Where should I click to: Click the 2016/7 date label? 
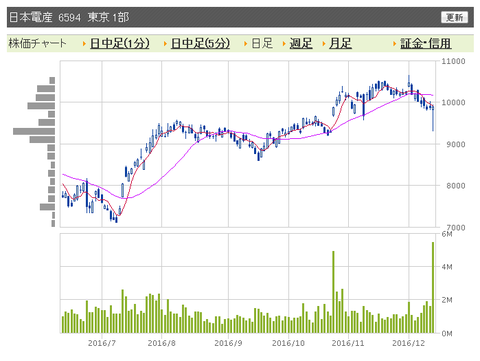click(102, 343)
